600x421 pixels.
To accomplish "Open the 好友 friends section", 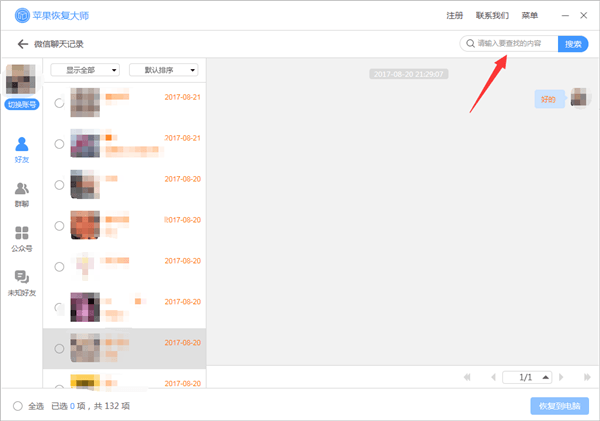I will (22, 150).
